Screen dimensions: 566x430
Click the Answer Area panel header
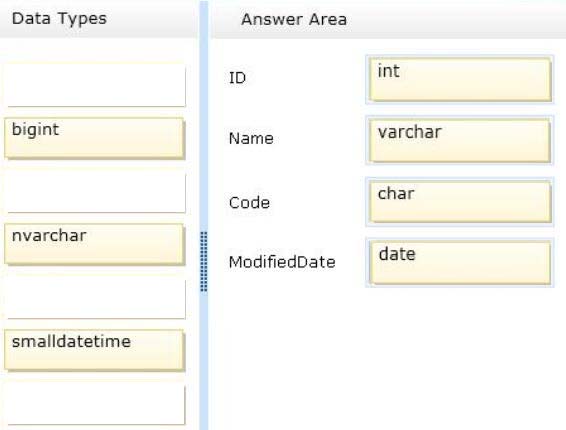tap(389, 19)
